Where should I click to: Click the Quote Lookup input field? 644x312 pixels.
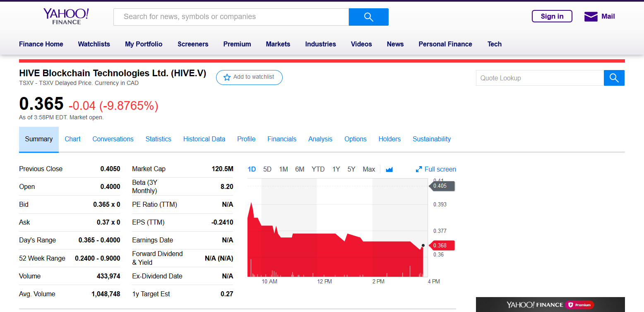pyautogui.click(x=539, y=78)
